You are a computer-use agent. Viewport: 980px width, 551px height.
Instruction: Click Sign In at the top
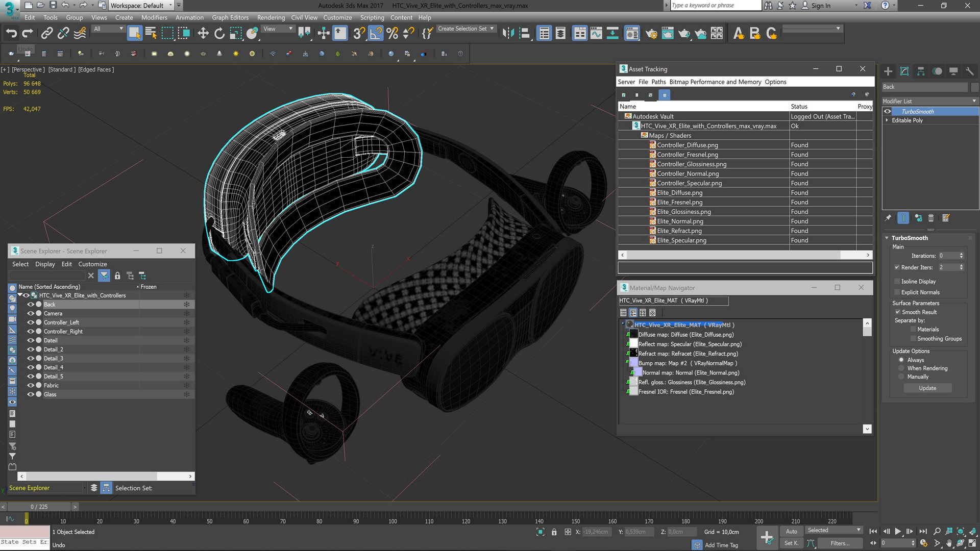(821, 6)
